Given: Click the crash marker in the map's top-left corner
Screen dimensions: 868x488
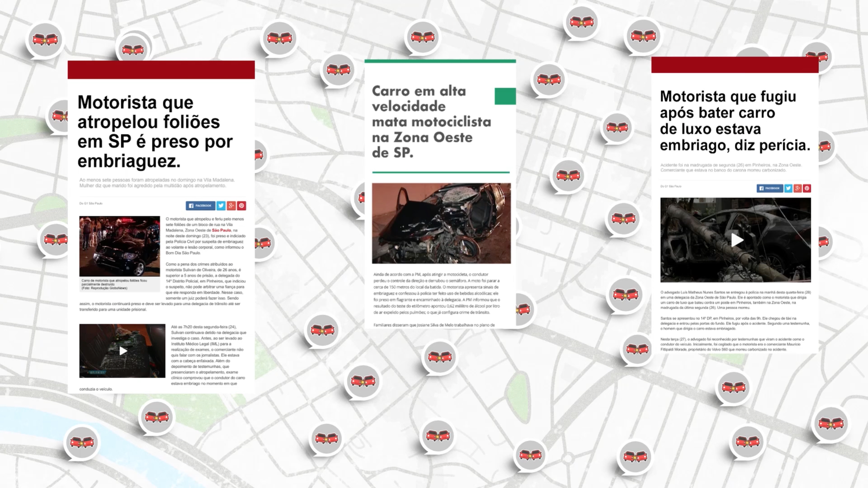Looking at the screenshot, I should tap(45, 40).
